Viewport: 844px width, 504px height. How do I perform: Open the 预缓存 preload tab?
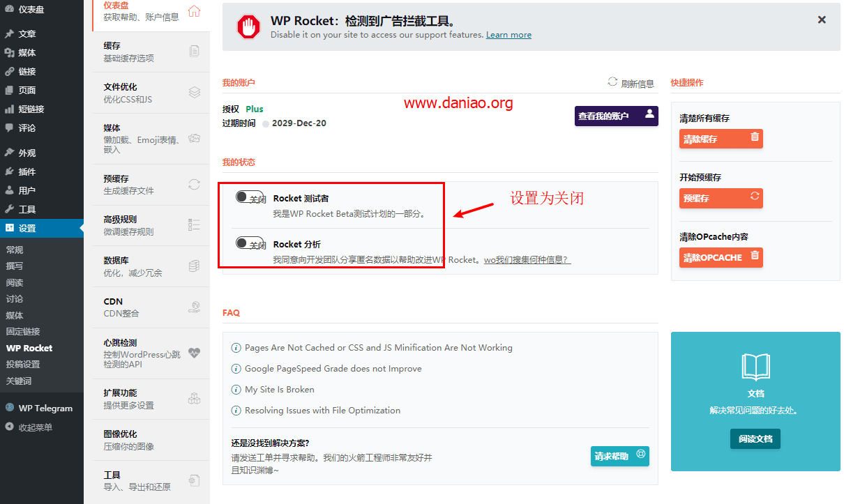(151, 185)
